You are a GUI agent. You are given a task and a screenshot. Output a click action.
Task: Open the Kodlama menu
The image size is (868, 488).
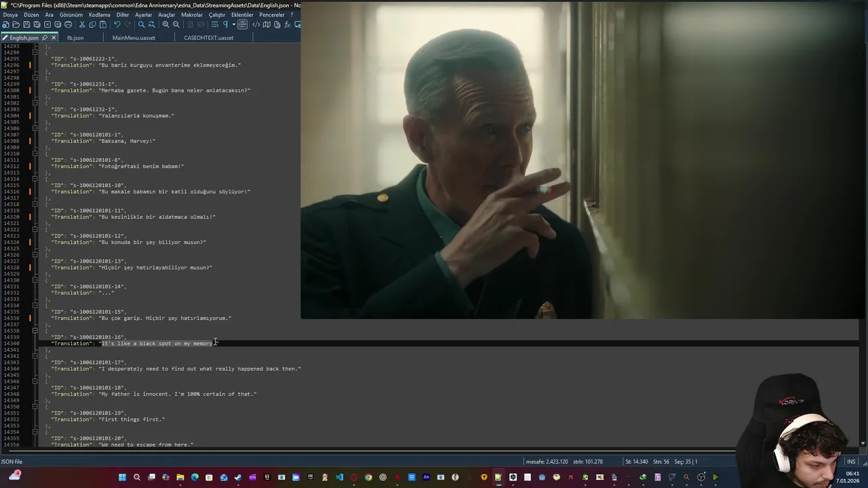(x=99, y=15)
